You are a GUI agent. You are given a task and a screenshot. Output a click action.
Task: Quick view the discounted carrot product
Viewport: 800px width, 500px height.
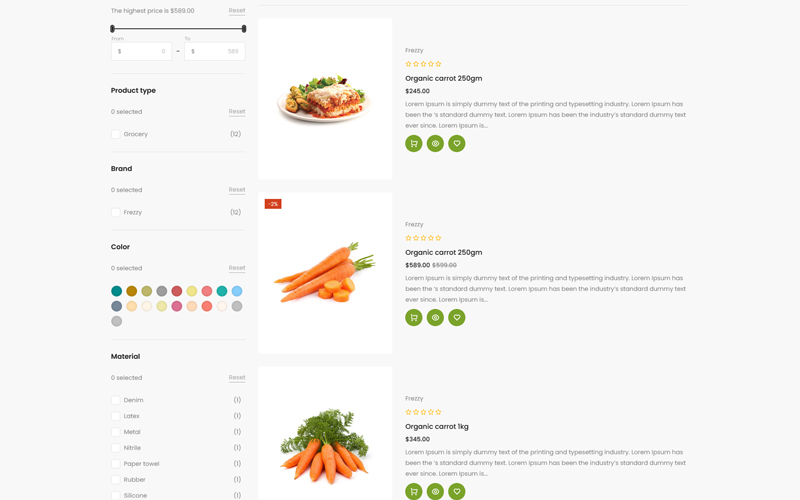click(435, 318)
